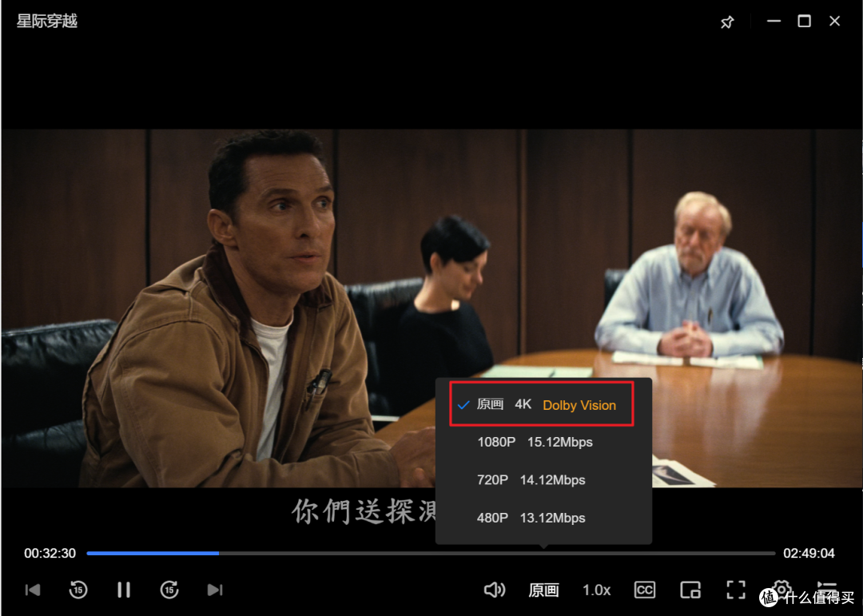Click the elapsed time 00:32:30
This screenshot has height=616, width=863.
[50, 553]
